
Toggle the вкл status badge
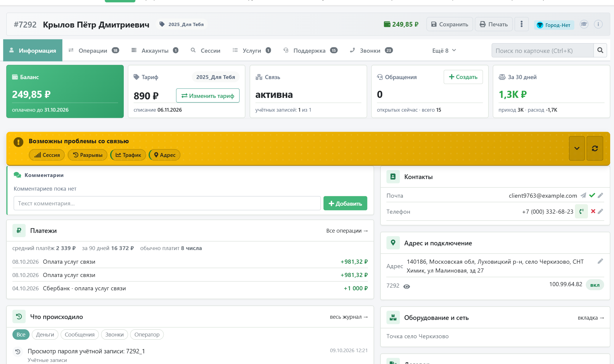pyautogui.click(x=595, y=285)
